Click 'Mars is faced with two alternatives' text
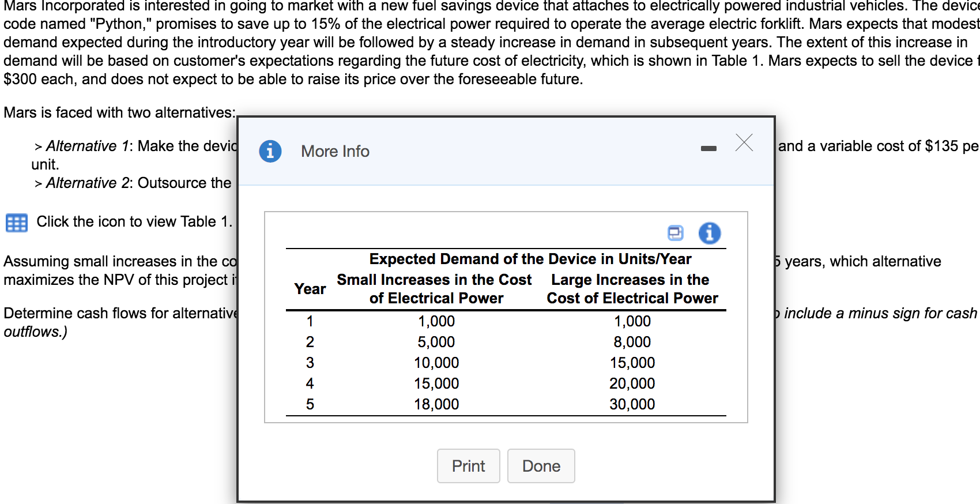 [119, 112]
